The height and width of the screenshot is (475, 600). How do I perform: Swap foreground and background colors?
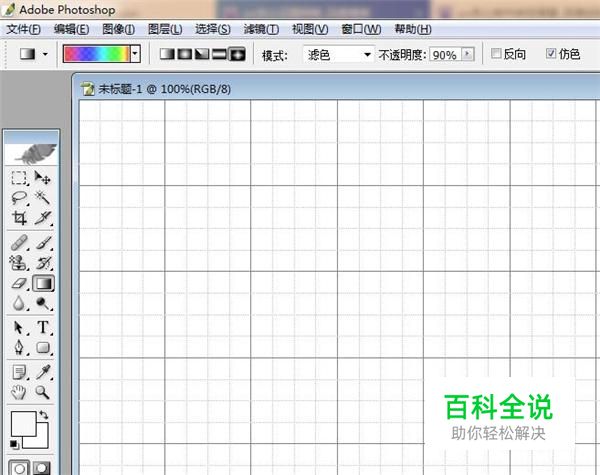(x=43, y=415)
